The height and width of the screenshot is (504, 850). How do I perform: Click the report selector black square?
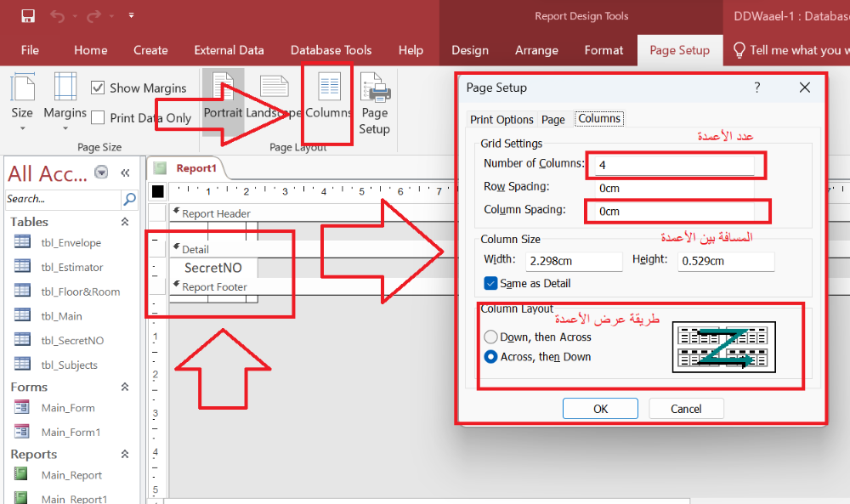[x=158, y=191]
